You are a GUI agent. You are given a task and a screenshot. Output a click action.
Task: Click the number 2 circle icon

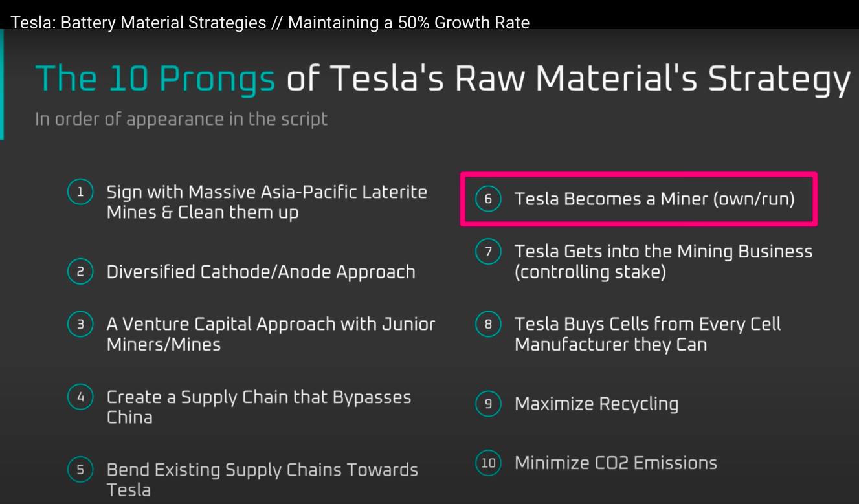[x=80, y=272]
